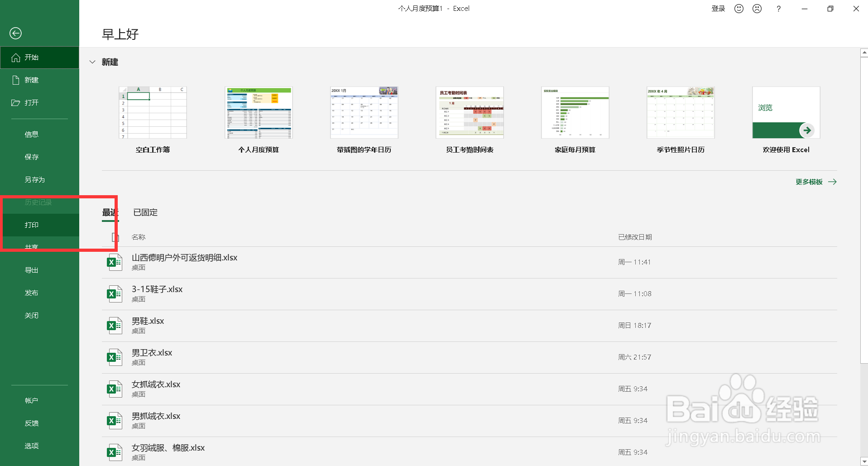868x466 pixels.
Task: Click Excel file icon of 男鞋.xlsx
Action: coord(114,326)
